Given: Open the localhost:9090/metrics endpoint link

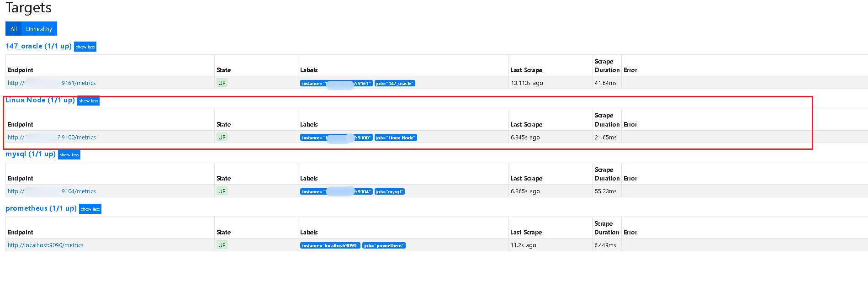Looking at the screenshot, I should [46, 245].
